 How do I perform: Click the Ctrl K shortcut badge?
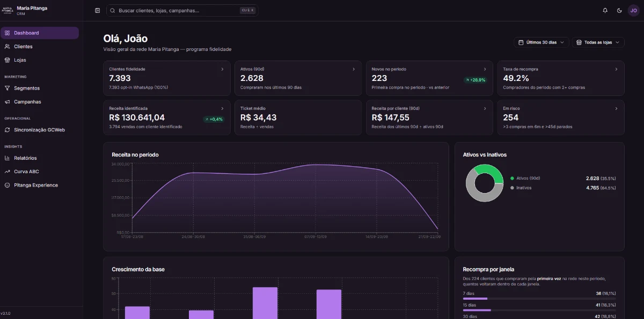[247, 10]
